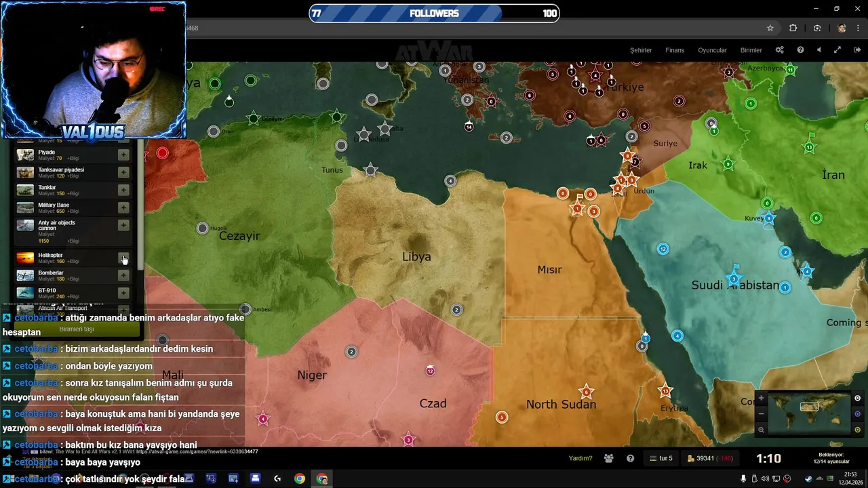
Task: Show info for Helikopter via +Bilgi
Action: [x=73, y=262]
